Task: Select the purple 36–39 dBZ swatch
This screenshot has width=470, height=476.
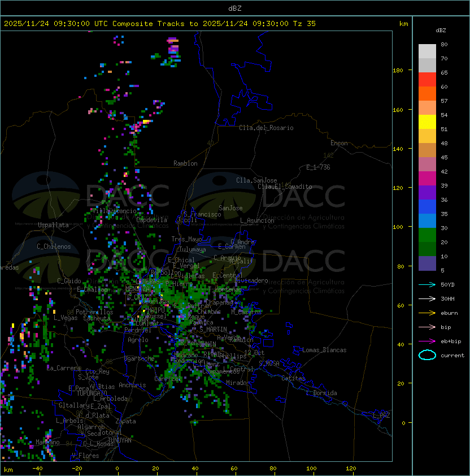Action: coord(427,192)
